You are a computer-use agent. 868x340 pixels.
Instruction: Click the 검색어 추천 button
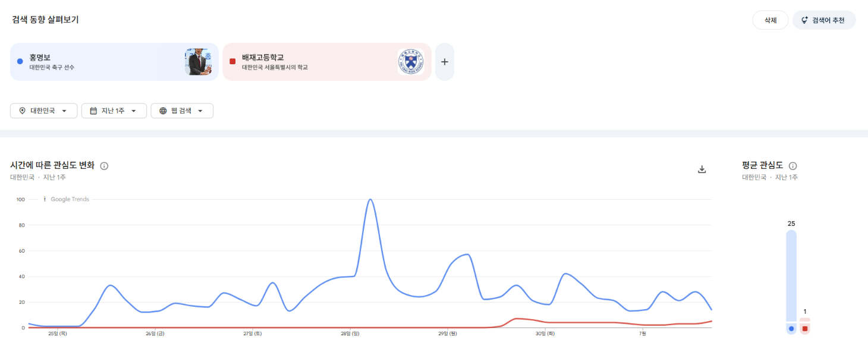(824, 20)
